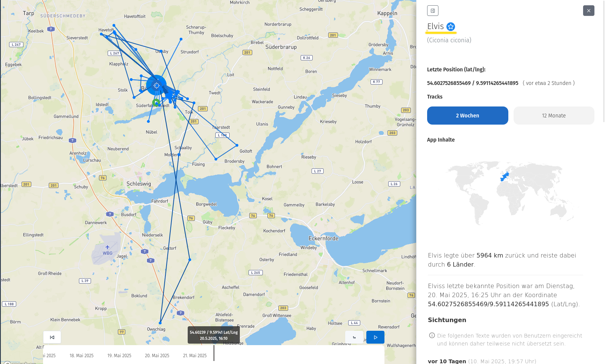Change the 1x playback speed
Viewport: 605px width, 364px height.
click(x=354, y=337)
